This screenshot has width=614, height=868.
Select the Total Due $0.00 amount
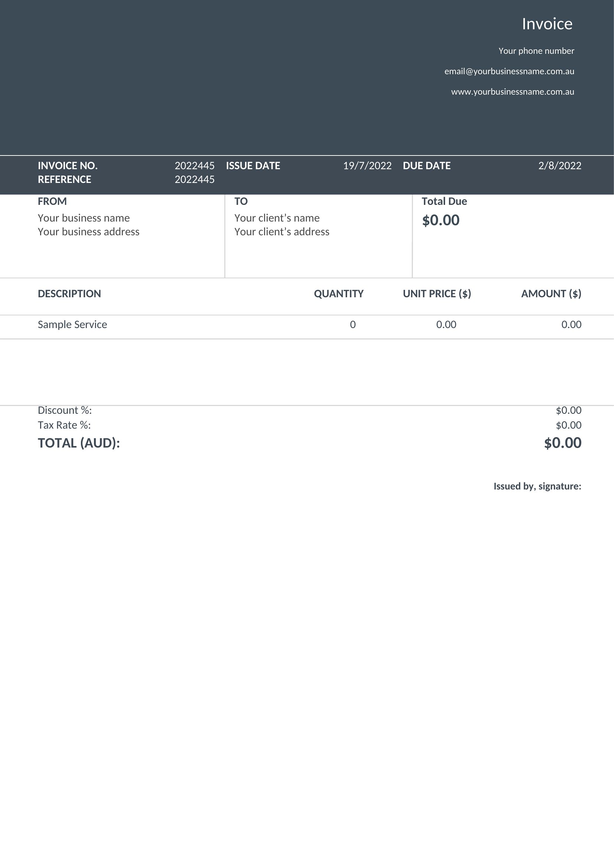[x=441, y=220]
